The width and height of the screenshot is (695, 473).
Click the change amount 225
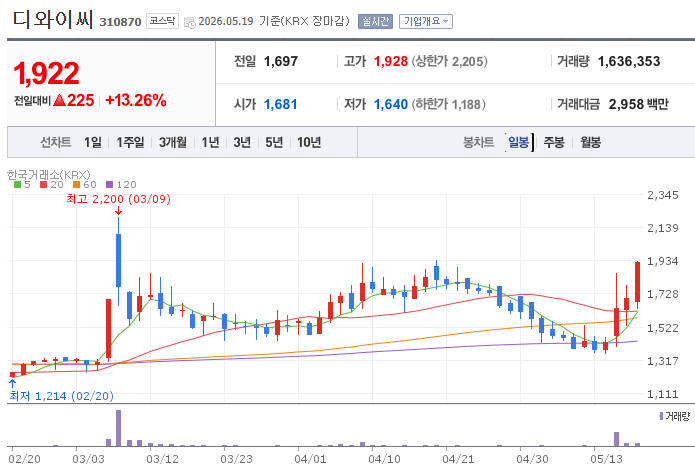tap(81, 100)
